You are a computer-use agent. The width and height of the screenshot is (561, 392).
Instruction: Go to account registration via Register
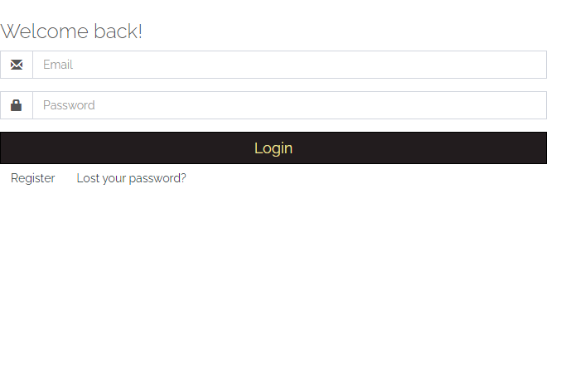33,178
